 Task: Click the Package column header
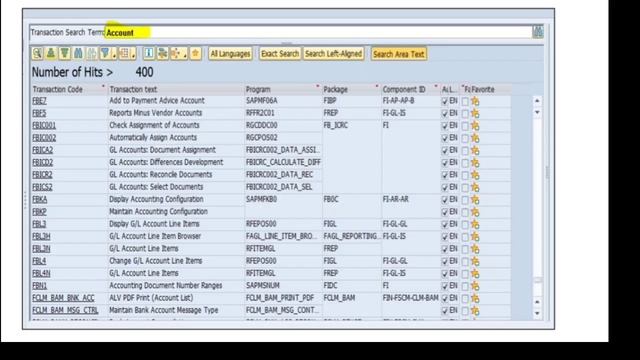point(351,89)
